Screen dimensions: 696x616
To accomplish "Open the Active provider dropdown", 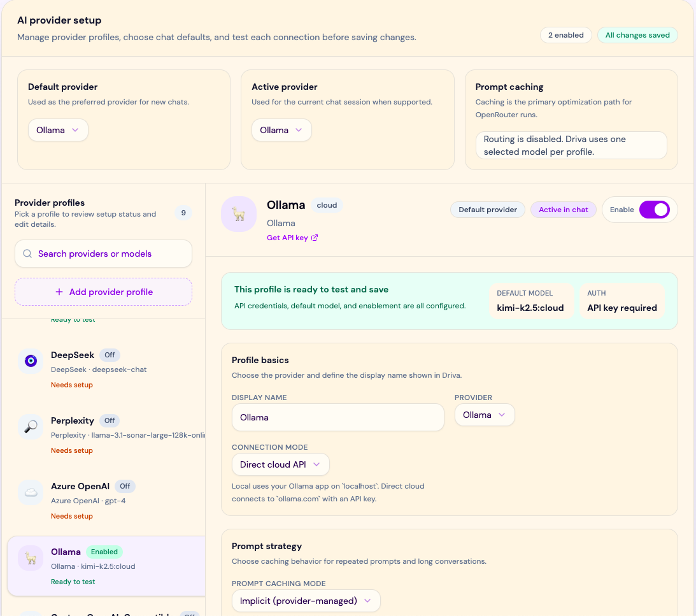I will 281,130.
